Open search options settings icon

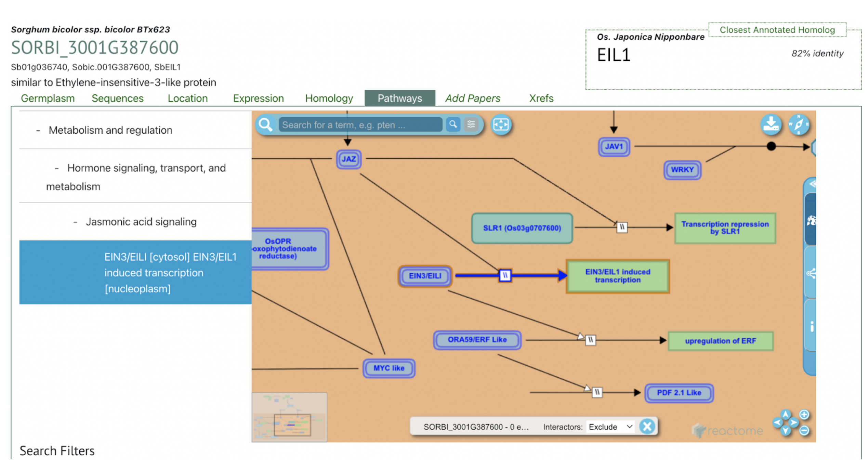tap(471, 125)
